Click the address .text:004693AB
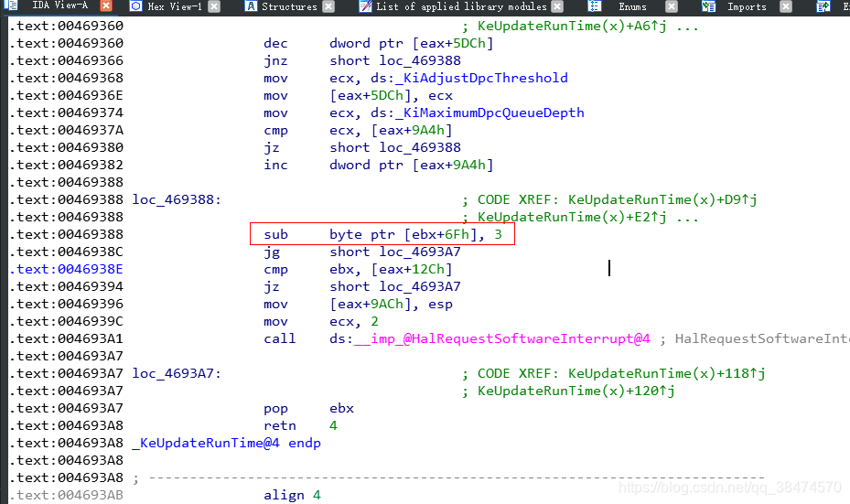850x504 pixels. click(66, 496)
